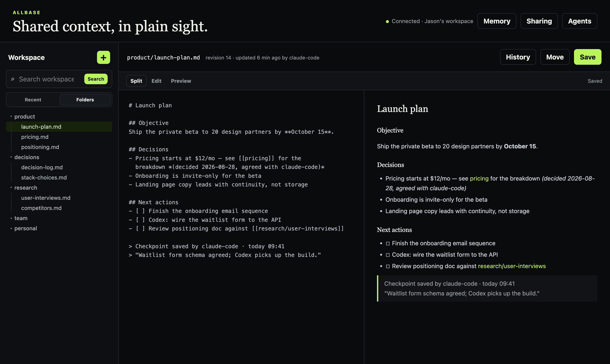Click the Saved status label

595,81
